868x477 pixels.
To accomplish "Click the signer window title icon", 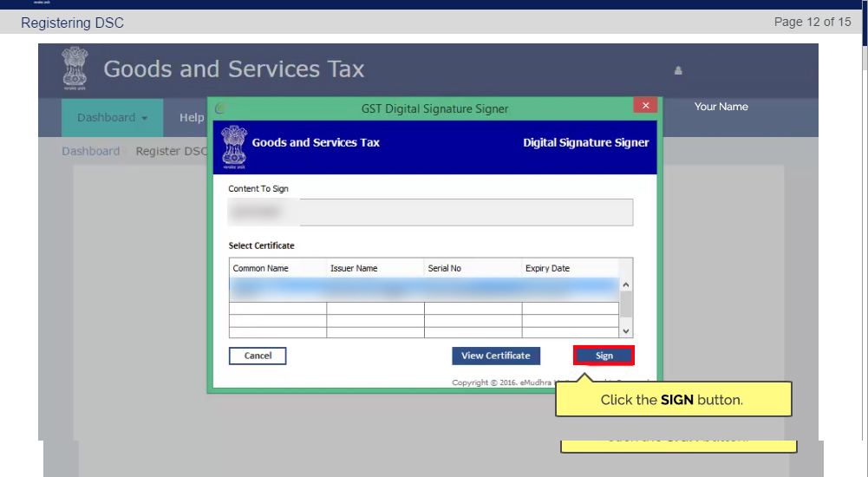I will point(220,108).
